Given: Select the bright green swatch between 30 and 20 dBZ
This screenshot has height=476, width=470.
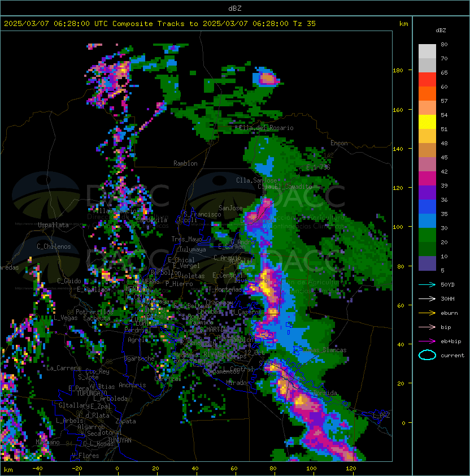Looking at the screenshot, I should click(x=427, y=235).
